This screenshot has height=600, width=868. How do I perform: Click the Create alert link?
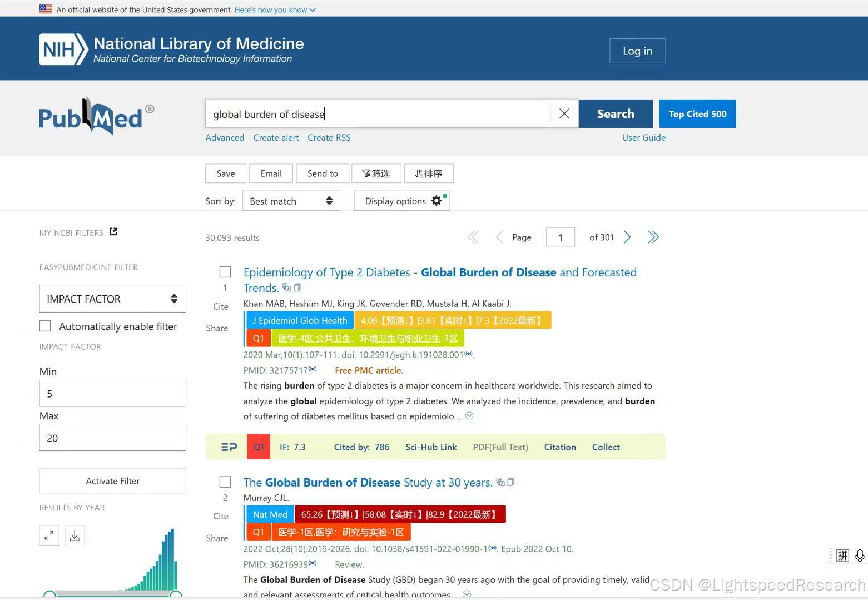[276, 137]
